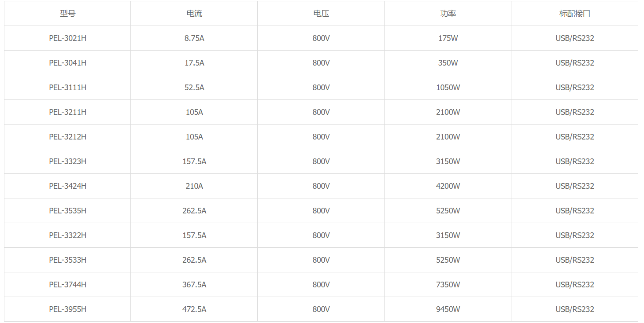Select the 9450W power value
The height and width of the screenshot is (323, 644).
pyautogui.click(x=448, y=309)
